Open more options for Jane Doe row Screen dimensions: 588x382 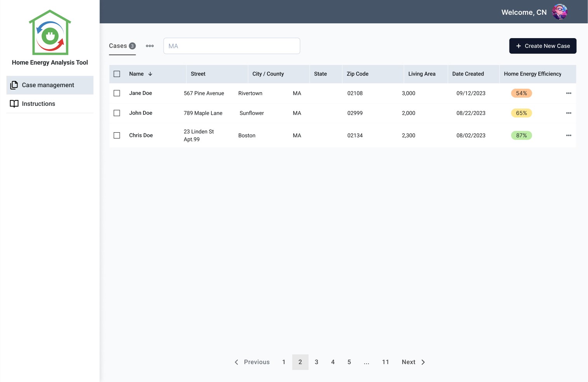coord(569,93)
